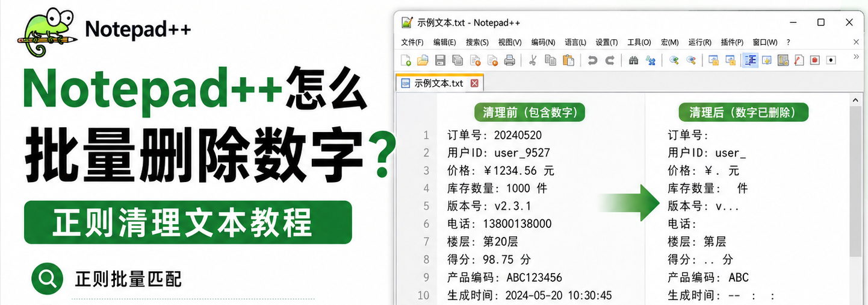This screenshot has width=868, height=305.
Task: Click the text line 电话: 13800138000
Action: (x=500, y=224)
